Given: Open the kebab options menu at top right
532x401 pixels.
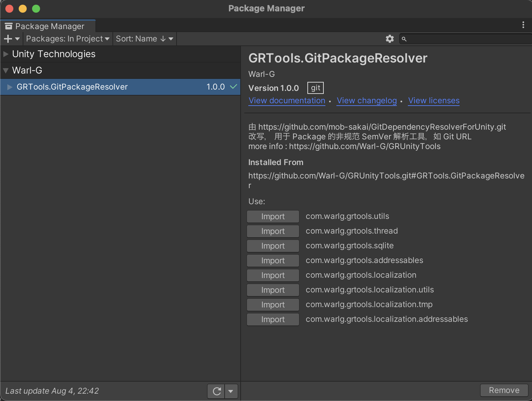Looking at the screenshot, I should [x=523, y=25].
